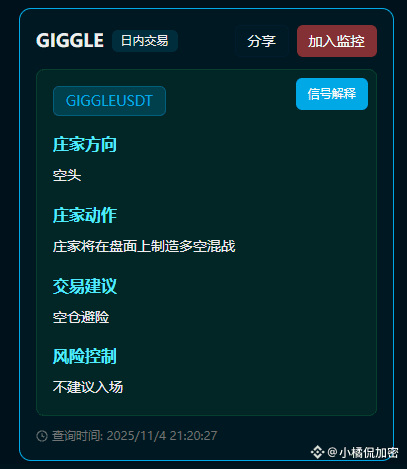
Task: Click the clock icon beside 查询时间
Action: pos(42,436)
